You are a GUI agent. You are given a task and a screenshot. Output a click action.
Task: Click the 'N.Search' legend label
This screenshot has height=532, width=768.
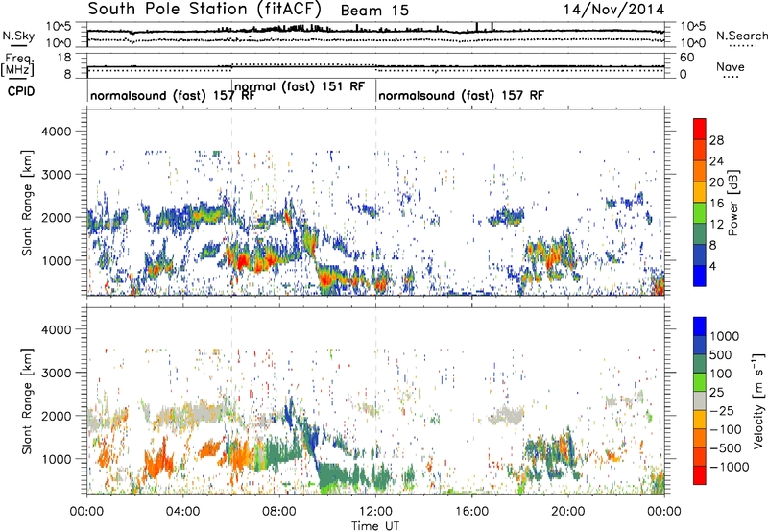click(x=741, y=36)
